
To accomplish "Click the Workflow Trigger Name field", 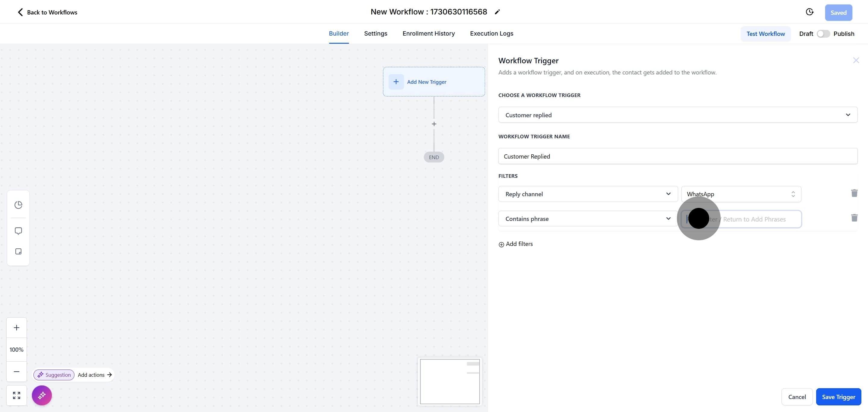I will click(x=677, y=156).
